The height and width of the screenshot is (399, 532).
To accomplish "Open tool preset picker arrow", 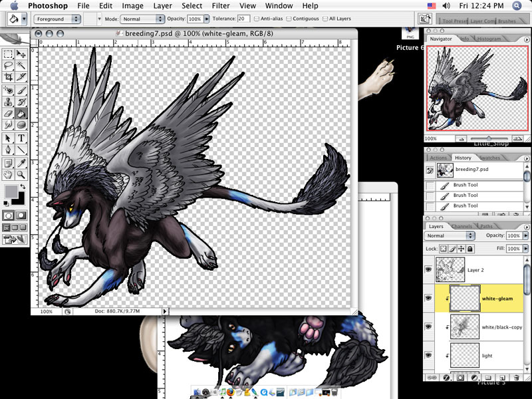I will click(24, 19).
